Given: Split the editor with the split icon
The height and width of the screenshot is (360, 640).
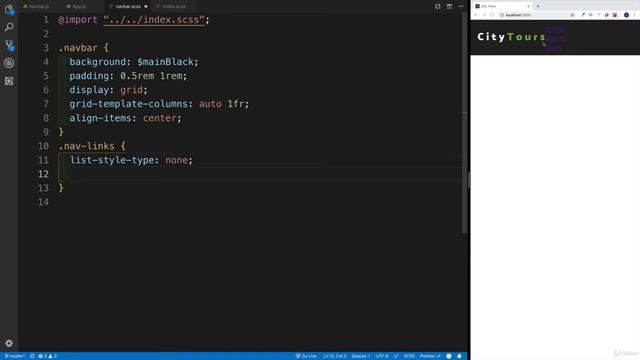Looking at the screenshot, I should (x=449, y=7).
